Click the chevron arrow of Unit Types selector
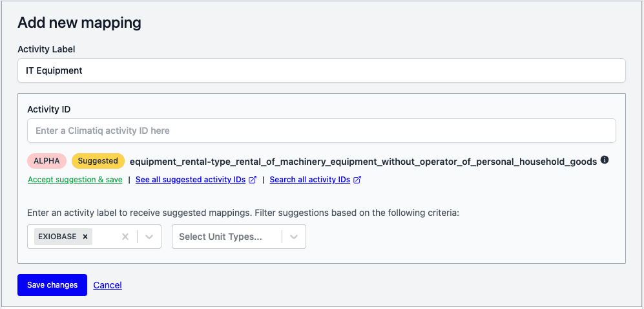This screenshot has width=644, height=309. tap(294, 237)
